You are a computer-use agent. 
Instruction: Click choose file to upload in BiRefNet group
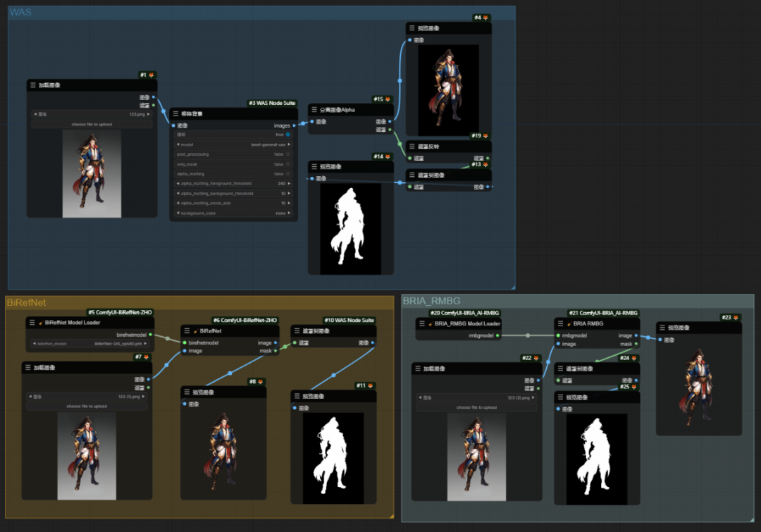click(87, 407)
